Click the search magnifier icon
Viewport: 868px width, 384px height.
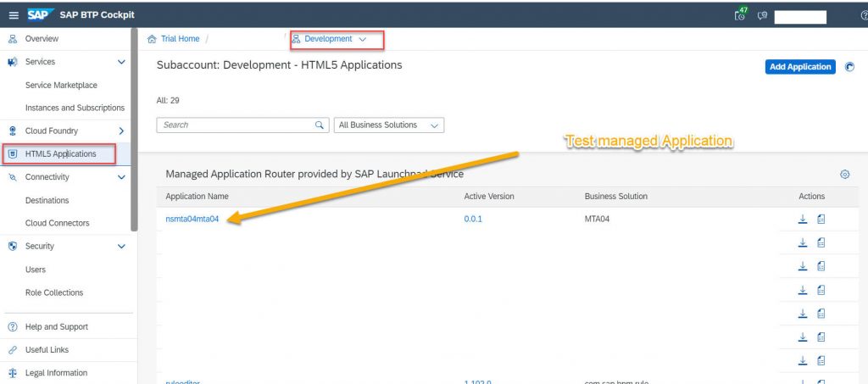319,125
